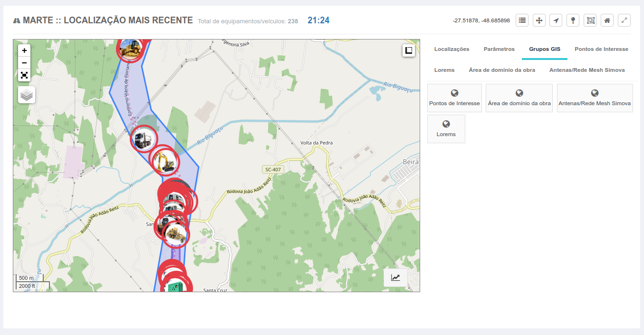Click the Pontos de Interesse group button
The width and height of the screenshot is (644, 335).
[454, 98]
